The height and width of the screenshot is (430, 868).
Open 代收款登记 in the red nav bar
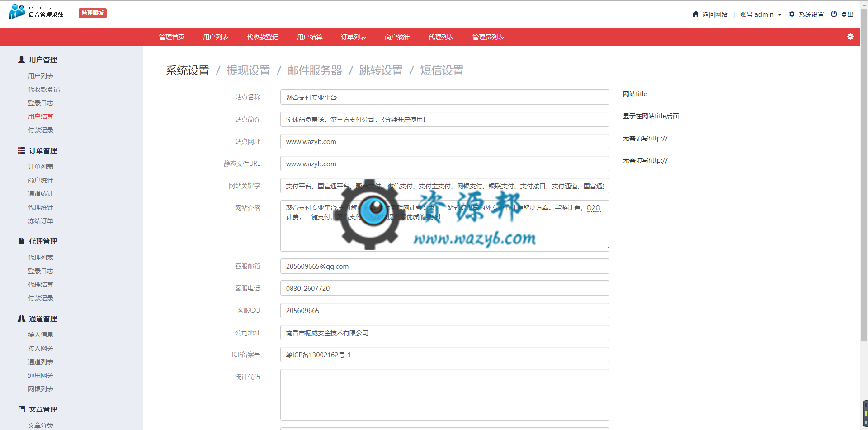coord(263,37)
